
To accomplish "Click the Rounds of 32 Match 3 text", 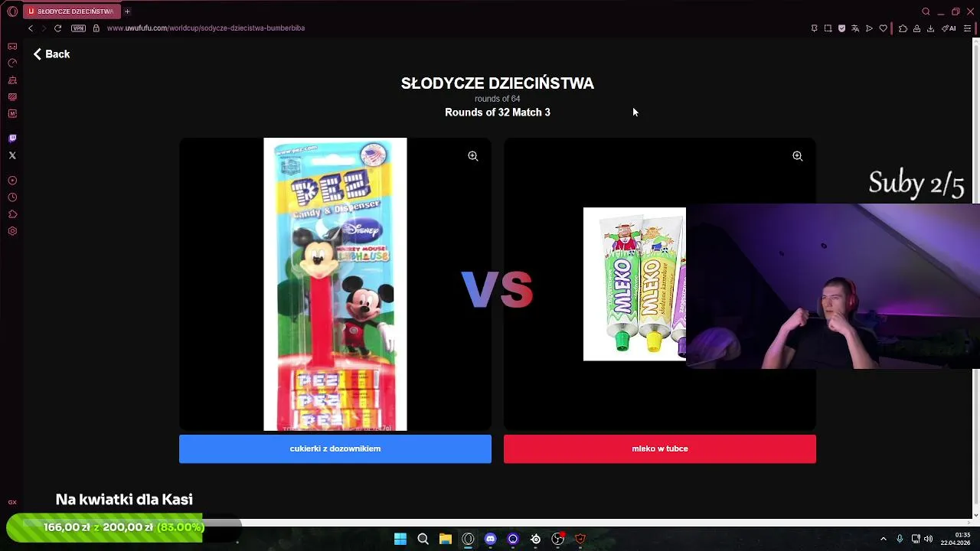I will pyautogui.click(x=498, y=112).
